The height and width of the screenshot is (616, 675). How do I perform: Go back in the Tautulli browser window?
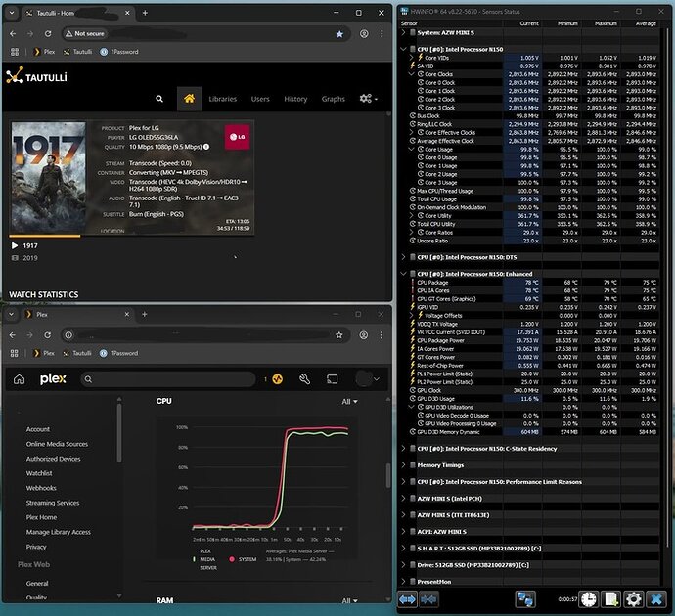point(13,33)
